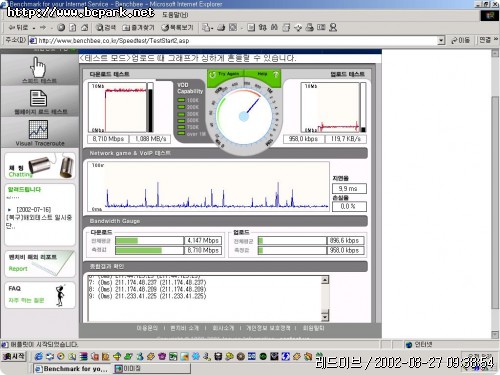Click the page scrollbar down arrow
The image size is (500, 375).
[x=495, y=334]
